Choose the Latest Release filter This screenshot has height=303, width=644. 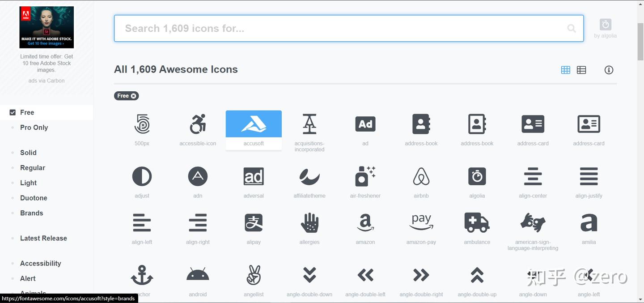tap(43, 238)
